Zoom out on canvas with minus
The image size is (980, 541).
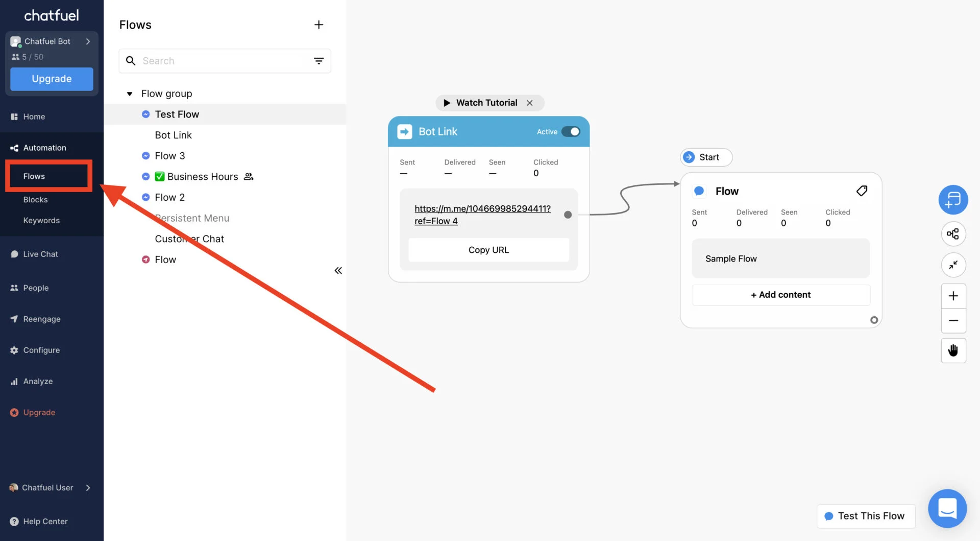953,321
